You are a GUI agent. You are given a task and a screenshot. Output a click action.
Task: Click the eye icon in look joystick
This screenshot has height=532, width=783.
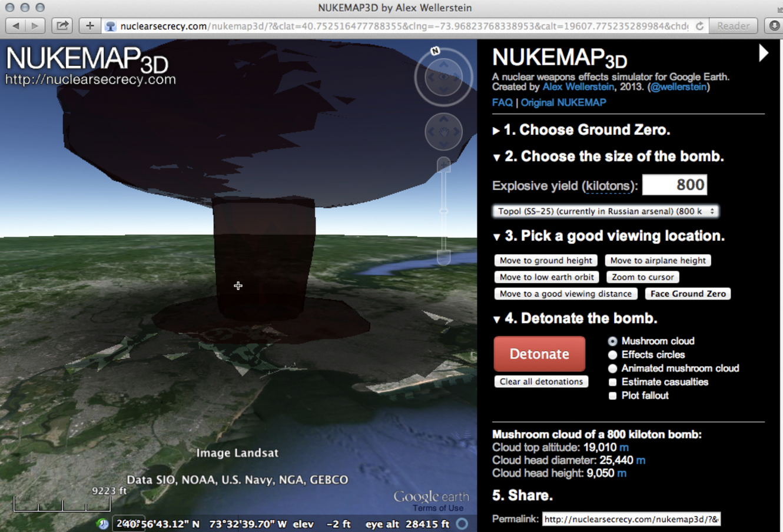443,77
